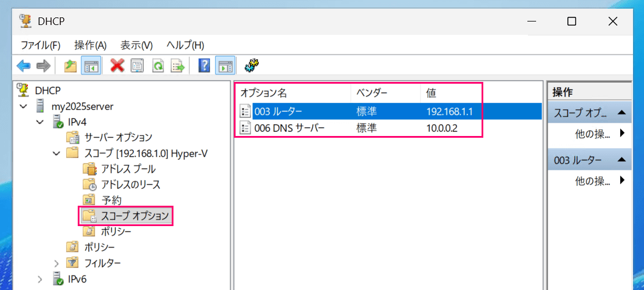Image resolution: width=644 pixels, height=290 pixels.
Task: Select the アドレスのリース tree item
Action: [x=130, y=184]
